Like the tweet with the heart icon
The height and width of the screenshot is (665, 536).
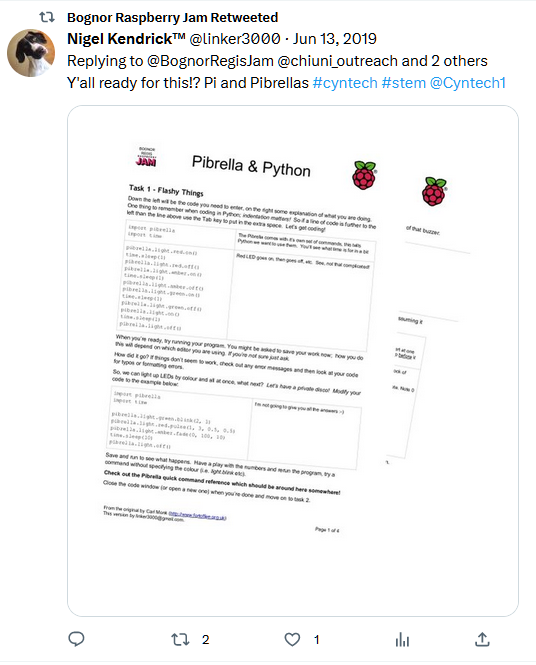[292, 640]
